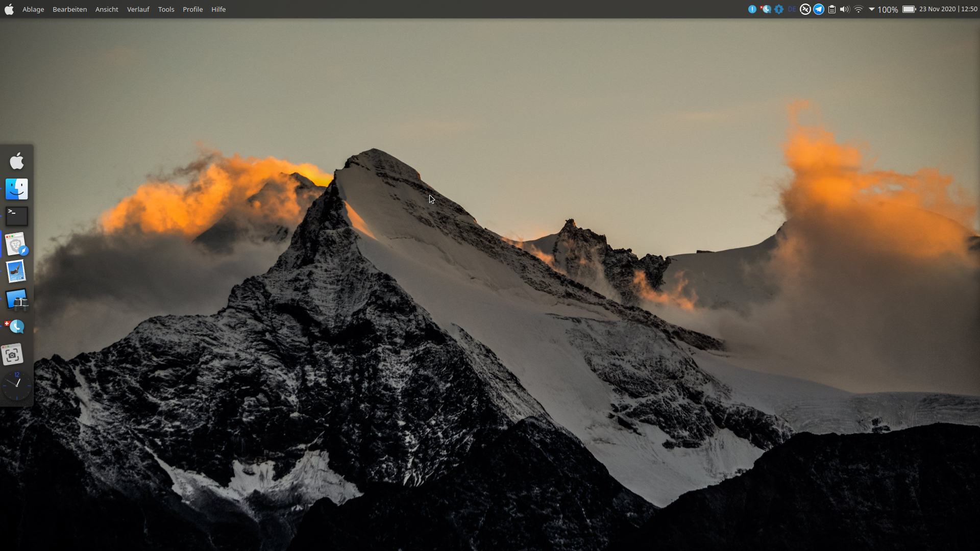Click the date and time display
This screenshot has height=551, width=980.
[948, 9]
